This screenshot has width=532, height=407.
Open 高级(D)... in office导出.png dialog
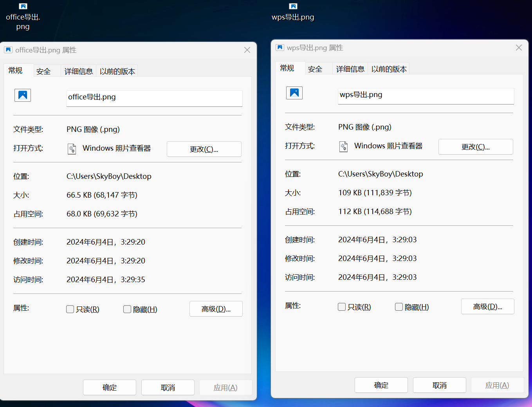(216, 309)
